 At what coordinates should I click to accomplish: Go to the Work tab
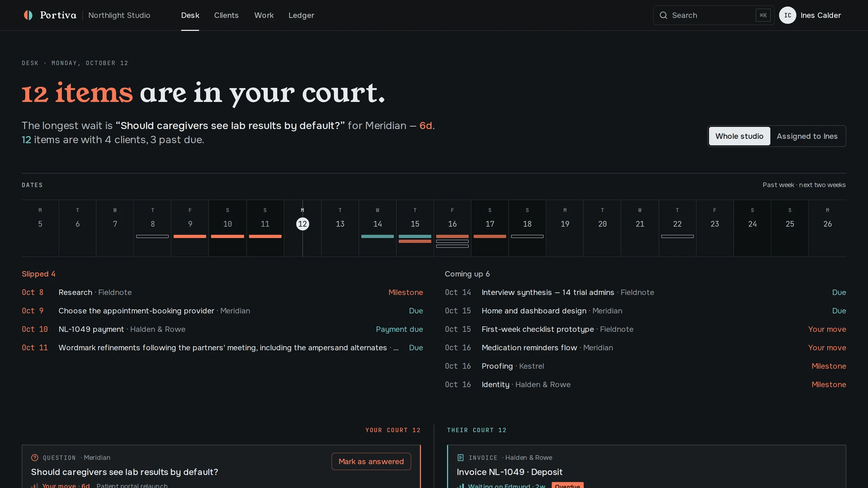[264, 15]
